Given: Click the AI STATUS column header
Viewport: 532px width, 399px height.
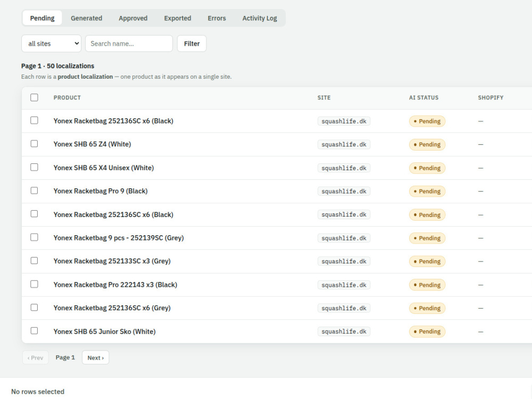Looking at the screenshot, I should pos(424,98).
